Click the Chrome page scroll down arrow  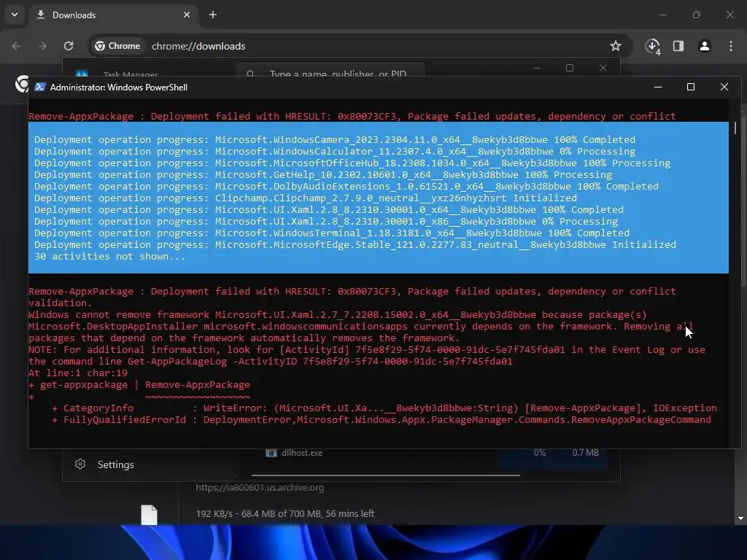point(740,518)
